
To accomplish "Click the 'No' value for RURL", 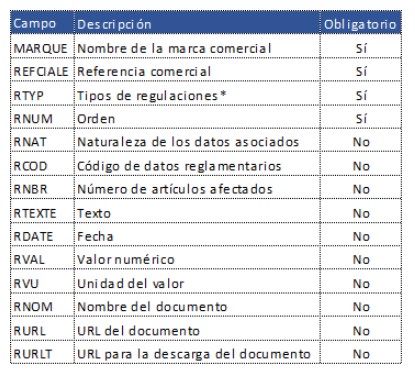I will 361,329.
